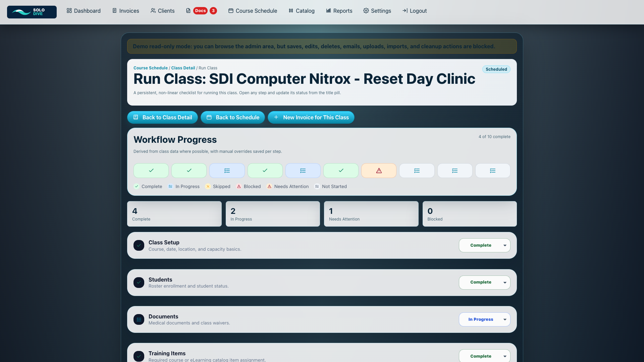Image resolution: width=644 pixels, height=362 pixels.
Task: Follow the Course Schedule breadcrumb link
Action: (151, 68)
